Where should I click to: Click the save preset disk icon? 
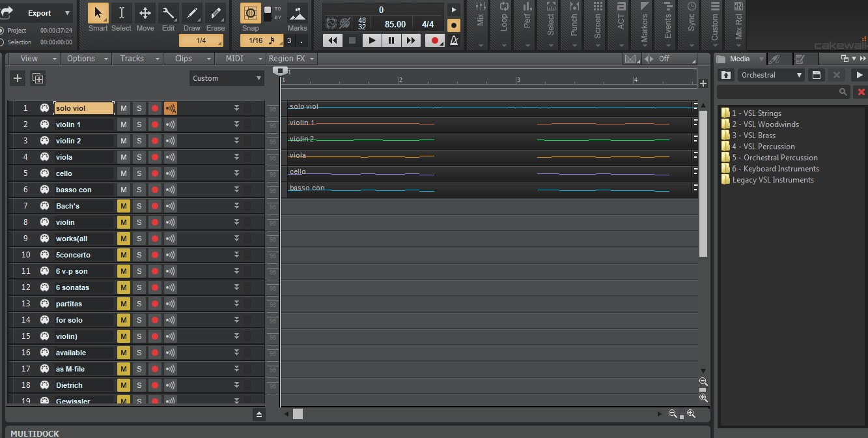817,75
